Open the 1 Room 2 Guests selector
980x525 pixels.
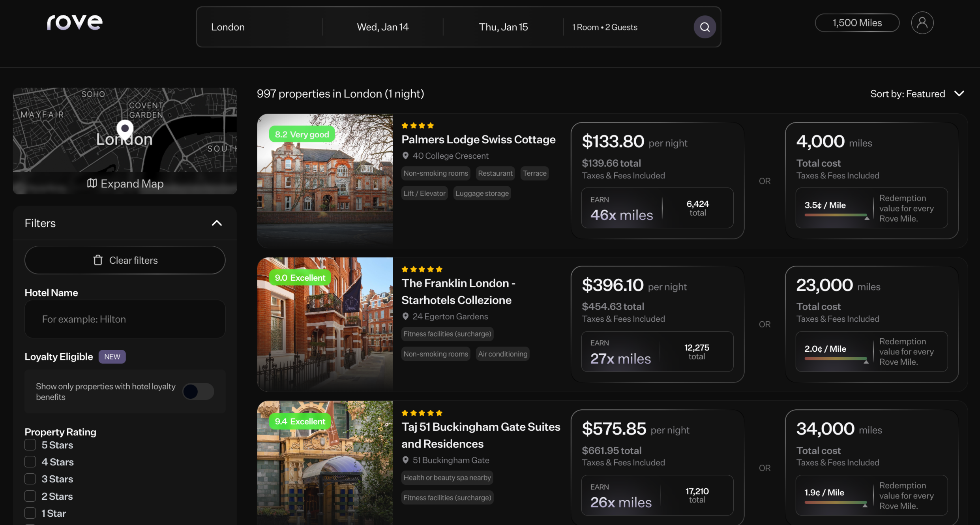pyautogui.click(x=605, y=27)
